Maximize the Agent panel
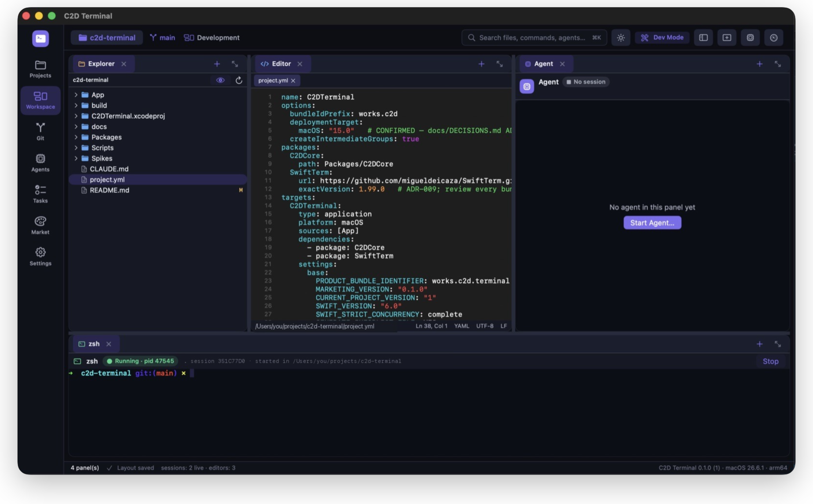 (777, 64)
